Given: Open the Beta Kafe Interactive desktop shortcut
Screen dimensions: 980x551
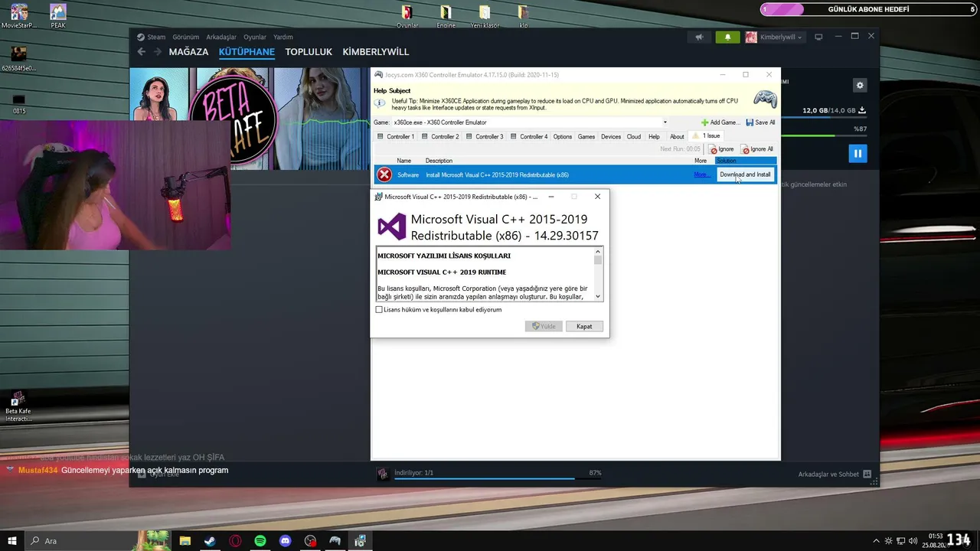Looking at the screenshot, I should pos(18,406).
